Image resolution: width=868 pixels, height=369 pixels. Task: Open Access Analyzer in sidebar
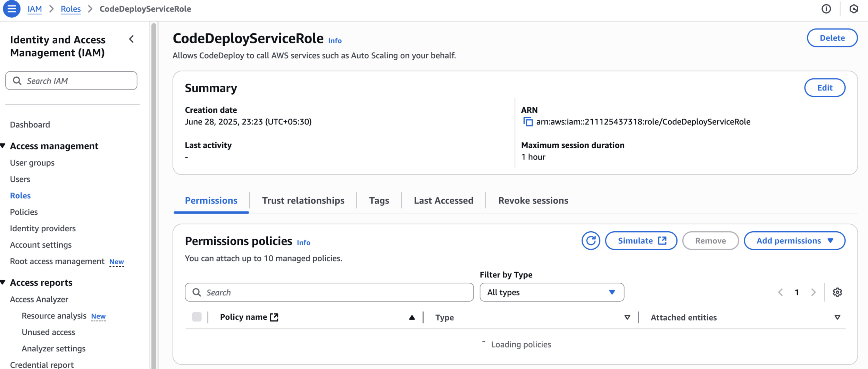[x=39, y=299]
